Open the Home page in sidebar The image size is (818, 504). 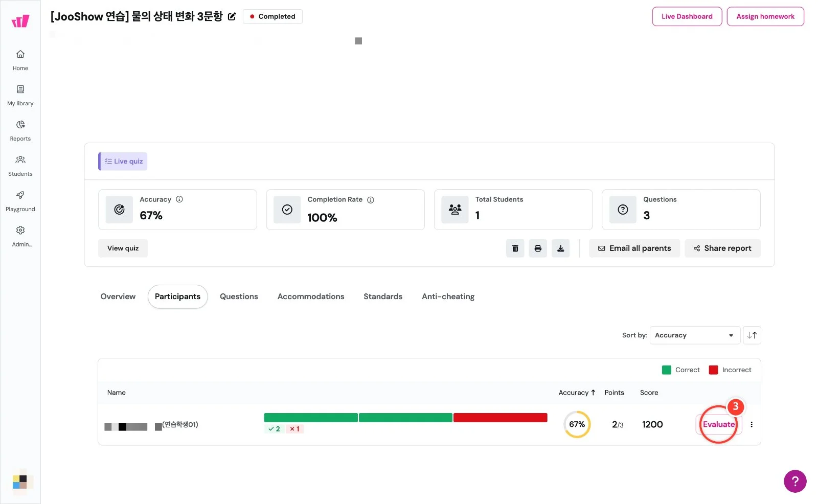[x=20, y=60]
